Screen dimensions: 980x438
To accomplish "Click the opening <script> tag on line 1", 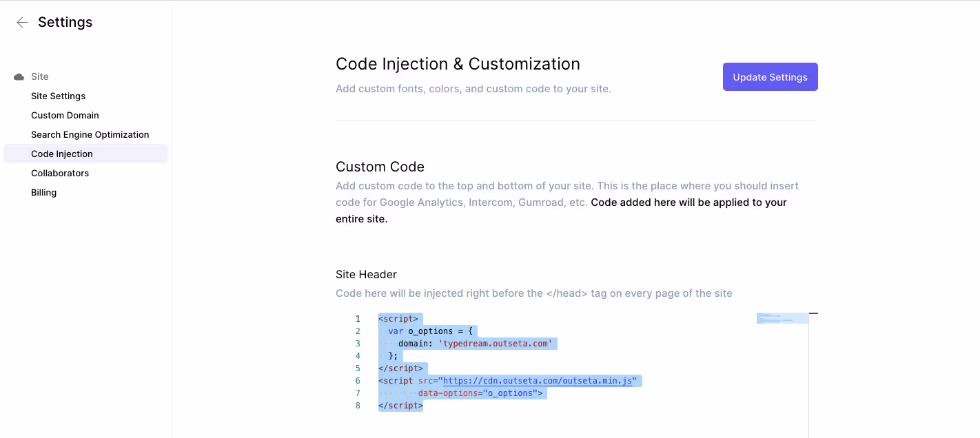I will pos(398,319).
